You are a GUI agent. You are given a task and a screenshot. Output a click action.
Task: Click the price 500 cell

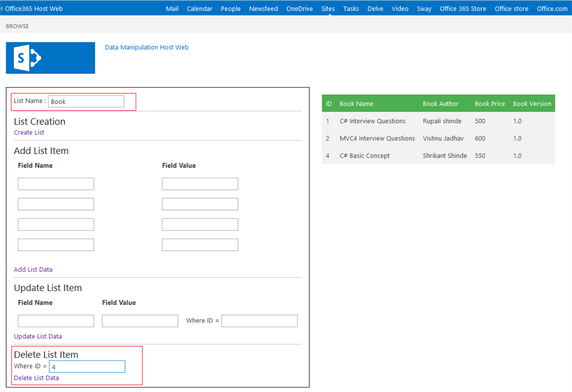(x=480, y=121)
